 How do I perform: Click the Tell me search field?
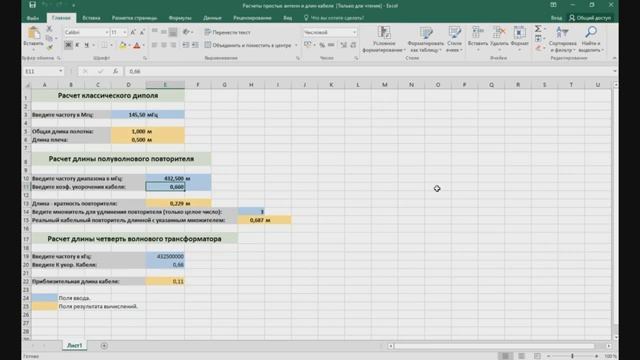coord(334,18)
